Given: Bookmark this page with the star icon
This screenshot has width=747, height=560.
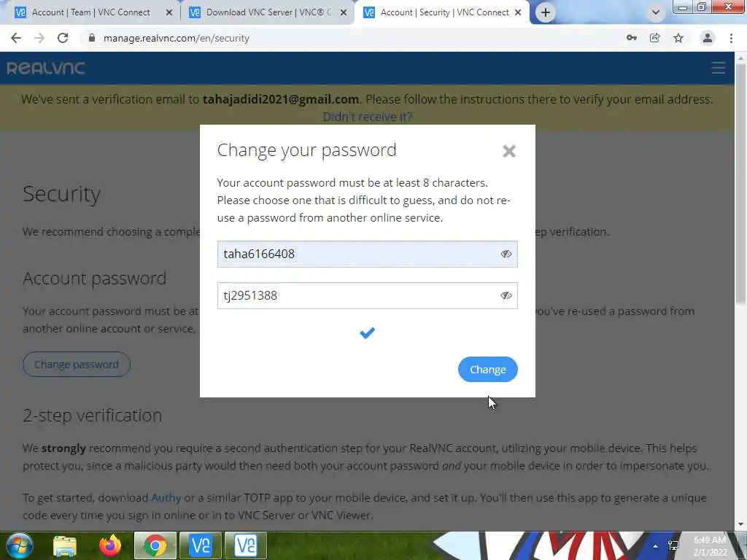Looking at the screenshot, I should point(678,38).
